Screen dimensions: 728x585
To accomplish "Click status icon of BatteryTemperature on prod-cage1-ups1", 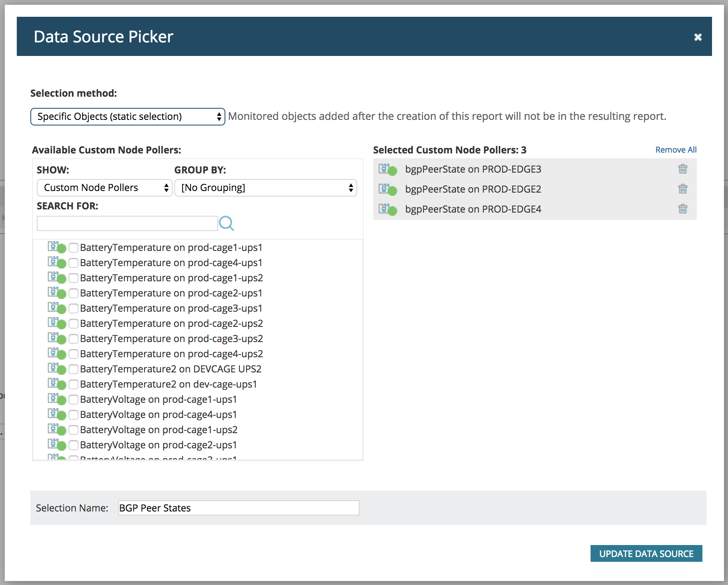I will (x=57, y=247).
